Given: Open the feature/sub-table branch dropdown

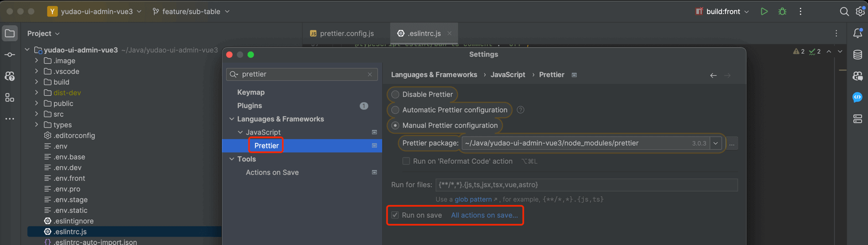Looking at the screenshot, I should [191, 11].
